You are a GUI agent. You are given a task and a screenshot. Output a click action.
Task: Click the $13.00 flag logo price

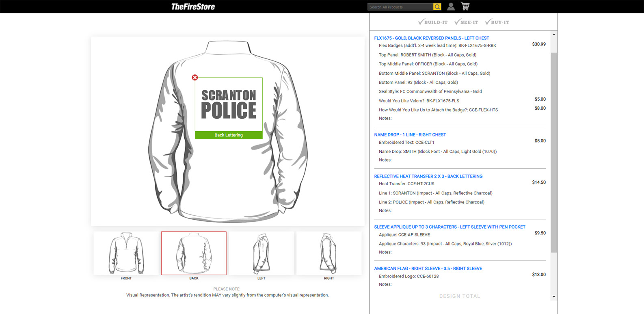[x=539, y=275]
